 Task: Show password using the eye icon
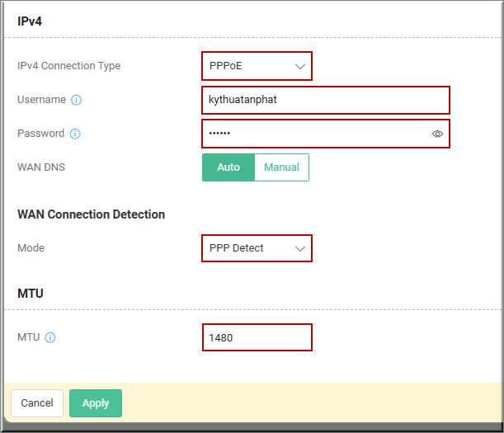pos(437,134)
